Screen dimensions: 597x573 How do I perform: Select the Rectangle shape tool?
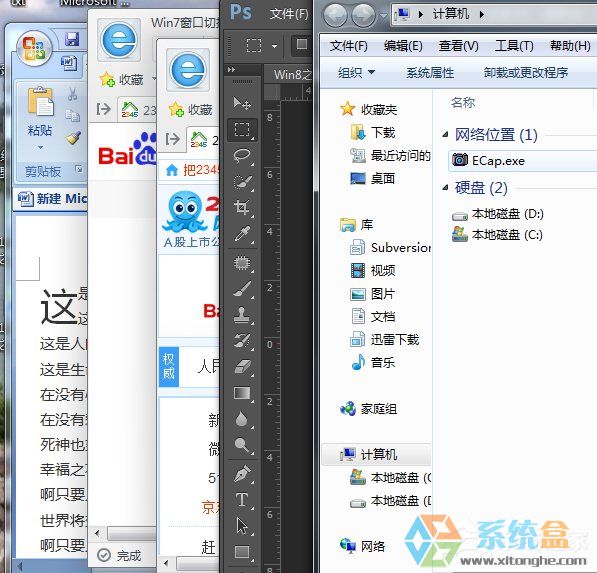(242, 552)
